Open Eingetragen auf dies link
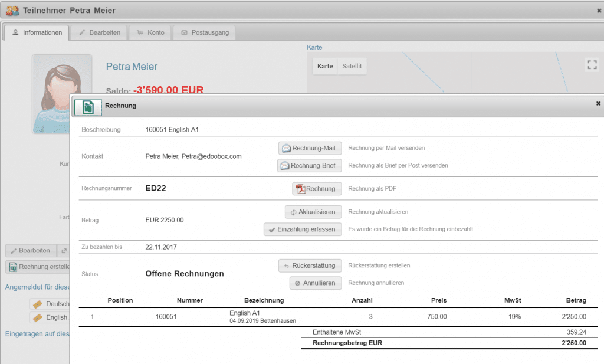The image size is (604, 364). (37, 334)
